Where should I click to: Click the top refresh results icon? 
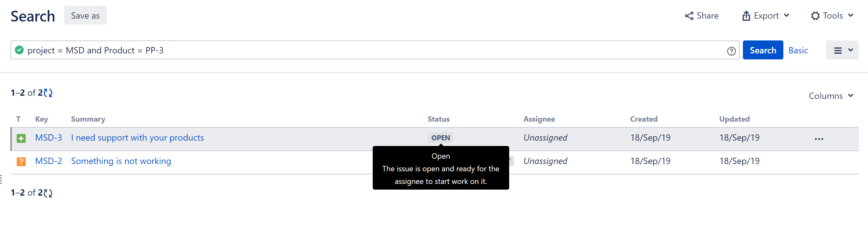[x=48, y=93]
